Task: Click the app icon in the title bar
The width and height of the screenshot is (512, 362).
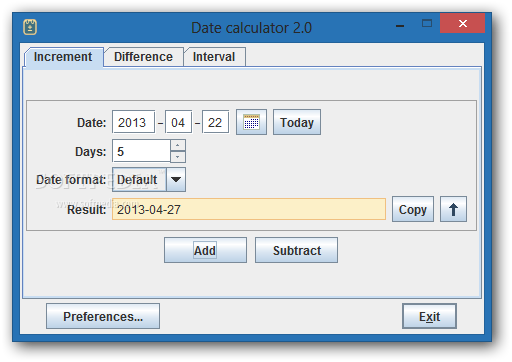Action: [x=30, y=27]
